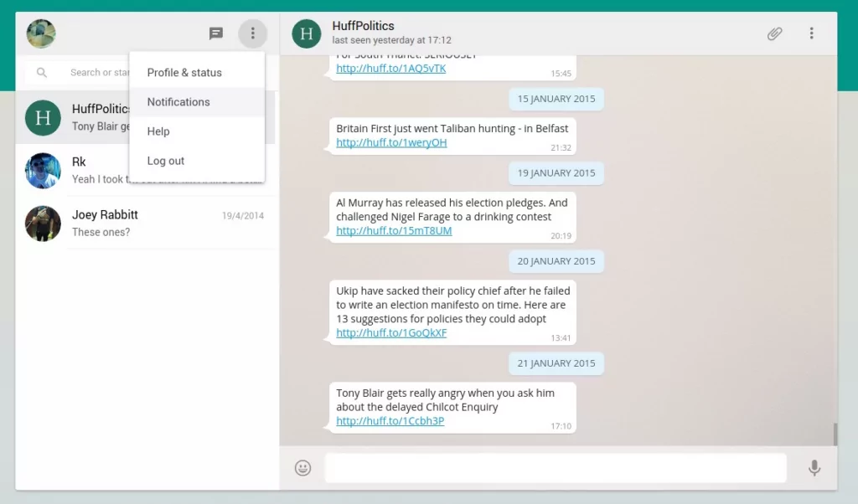Viewport: 858px width, 504px height.
Task: Open the huff.to/1weryOH link
Action: [x=391, y=143]
